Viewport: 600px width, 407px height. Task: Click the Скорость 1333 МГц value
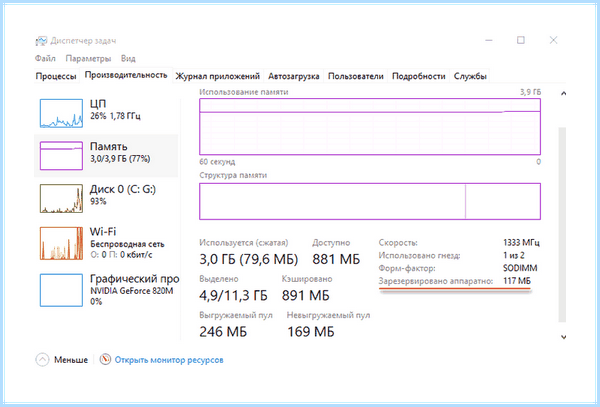[x=521, y=243]
